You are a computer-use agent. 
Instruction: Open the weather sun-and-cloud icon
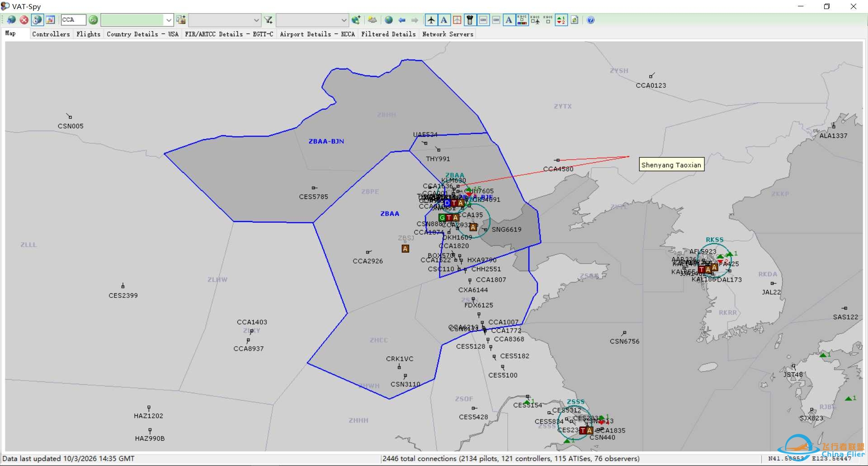pyautogui.click(x=373, y=20)
